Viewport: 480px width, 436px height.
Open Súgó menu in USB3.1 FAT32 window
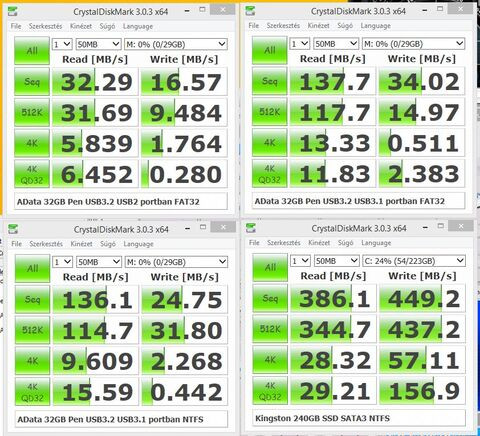(x=345, y=25)
